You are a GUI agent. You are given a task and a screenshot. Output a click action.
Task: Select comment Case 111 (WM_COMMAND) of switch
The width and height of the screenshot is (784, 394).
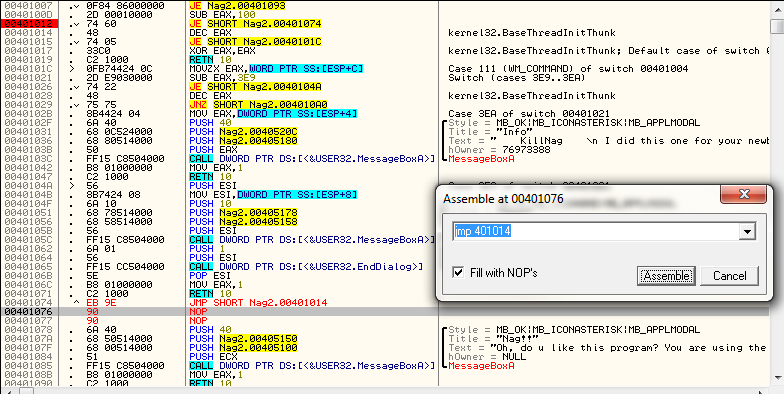coord(568,68)
